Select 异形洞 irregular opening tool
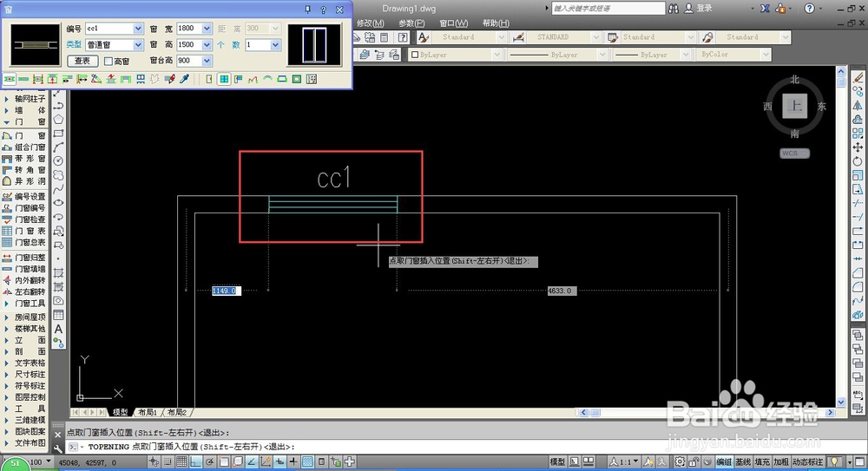 tap(24, 181)
